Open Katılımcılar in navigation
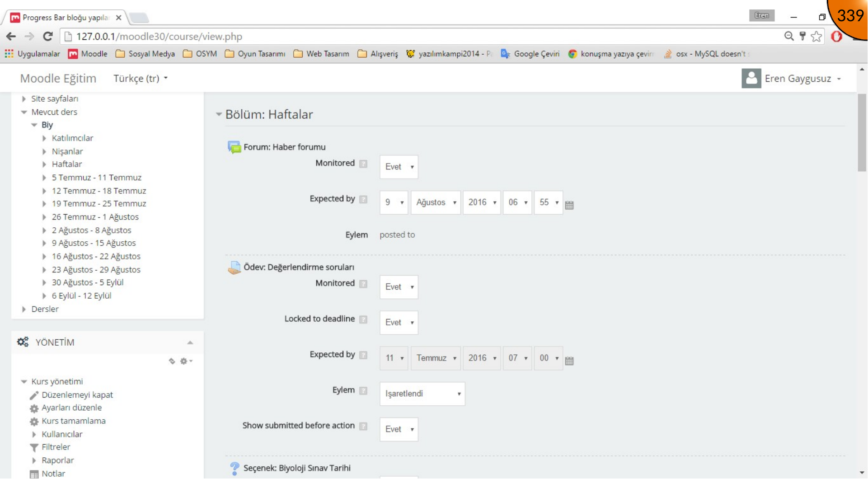This screenshot has width=868, height=488. pos(72,138)
